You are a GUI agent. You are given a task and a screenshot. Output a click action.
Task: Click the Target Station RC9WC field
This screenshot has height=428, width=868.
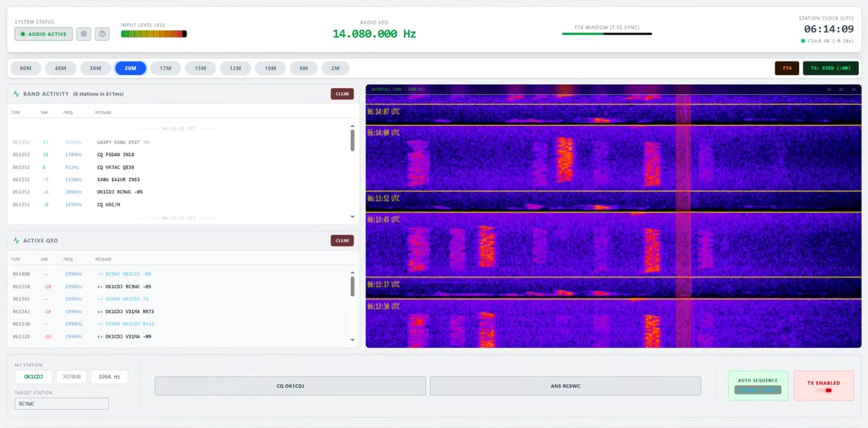click(x=61, y=404)
